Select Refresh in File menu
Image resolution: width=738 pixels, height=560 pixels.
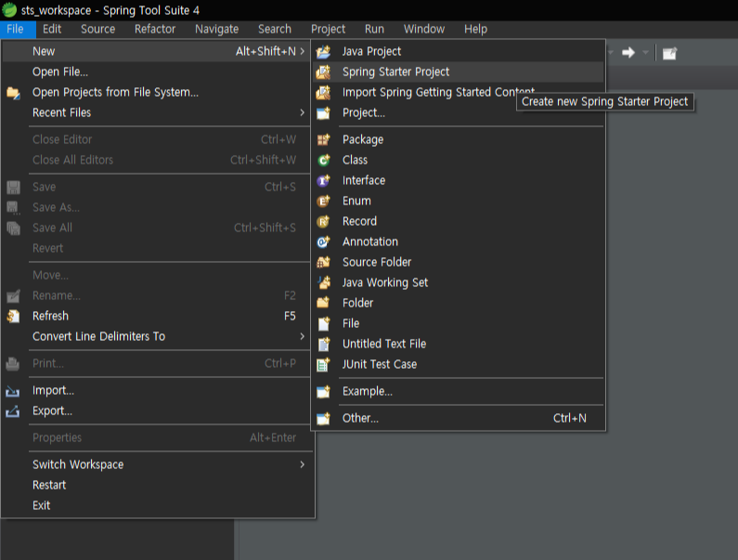click(156, 316)
